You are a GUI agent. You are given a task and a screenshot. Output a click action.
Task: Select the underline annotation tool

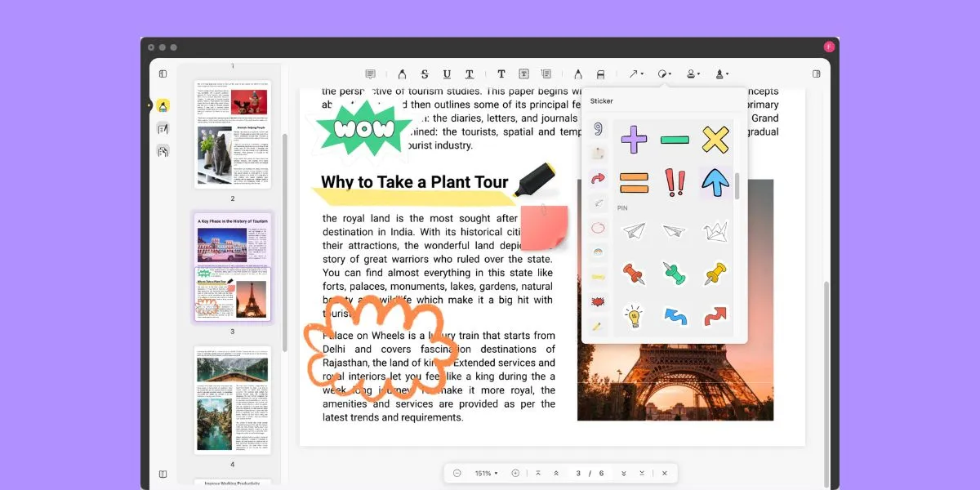tap(447, 74)
